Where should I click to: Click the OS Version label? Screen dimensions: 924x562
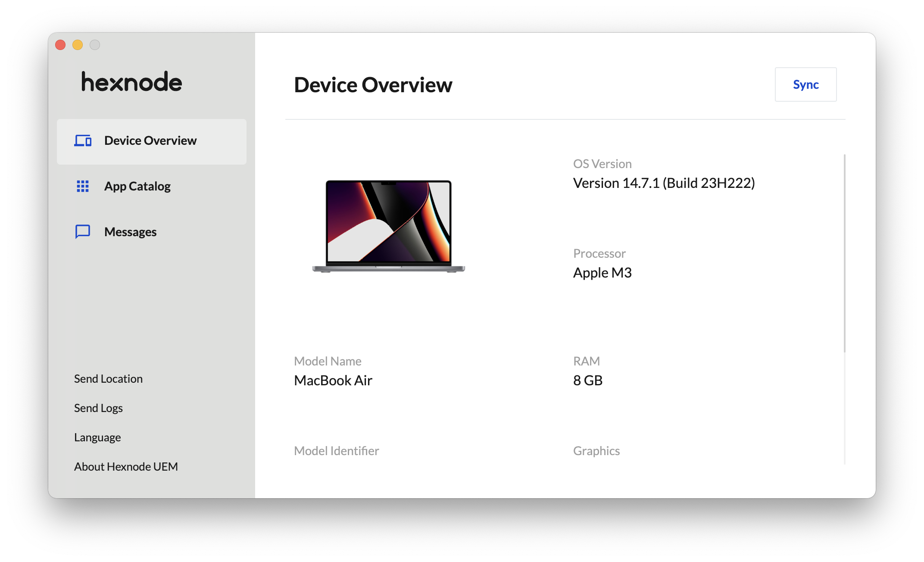point(602,164)
